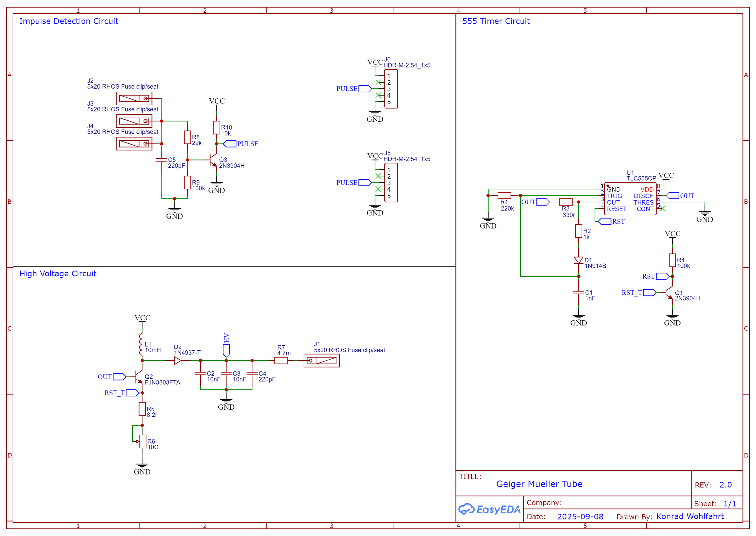Click the VCC symbol above L1
Screen dimensions: 756x536
coord(142,318)
